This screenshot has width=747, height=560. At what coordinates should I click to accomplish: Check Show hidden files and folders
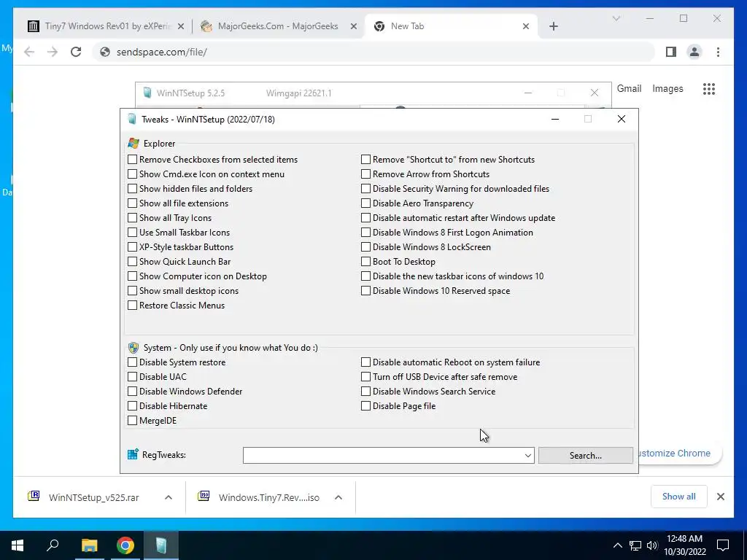133,189
